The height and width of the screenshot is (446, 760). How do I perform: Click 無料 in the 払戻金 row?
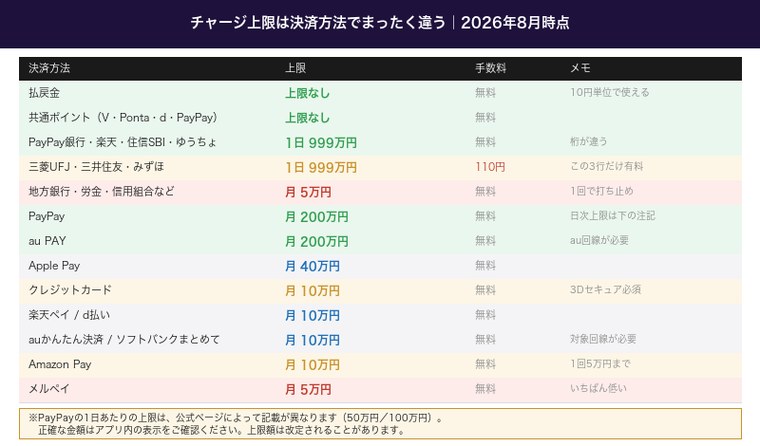pos(485,93)
